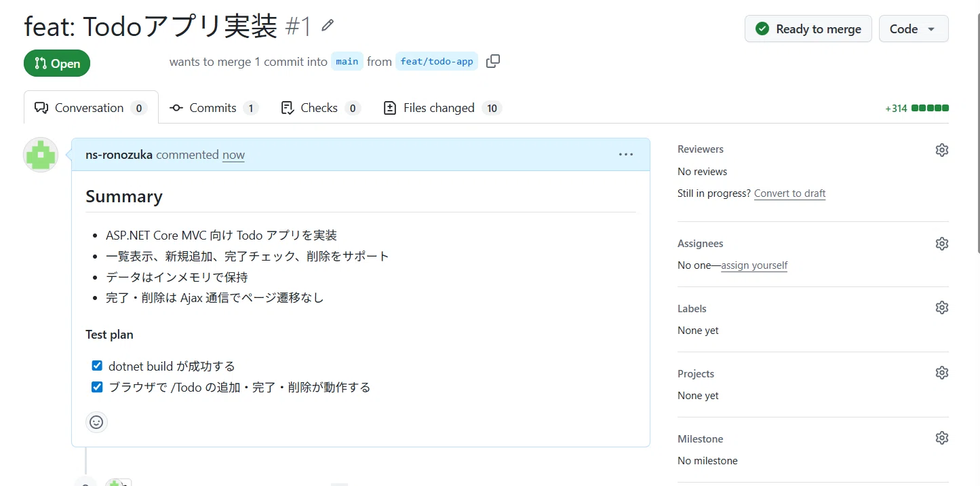Viewport: 980px width, 486px height.
Task: Click the 'No milestone' text
Action: pos(707,461)
